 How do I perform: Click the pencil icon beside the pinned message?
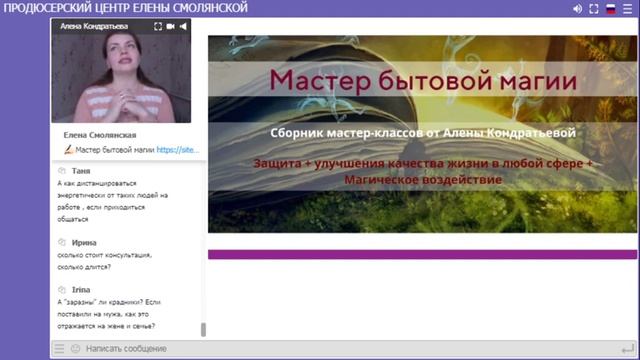pos(68,149)
